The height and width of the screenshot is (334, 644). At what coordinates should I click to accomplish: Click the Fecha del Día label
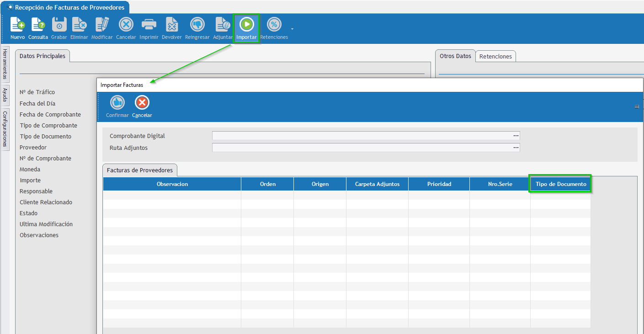37,104
